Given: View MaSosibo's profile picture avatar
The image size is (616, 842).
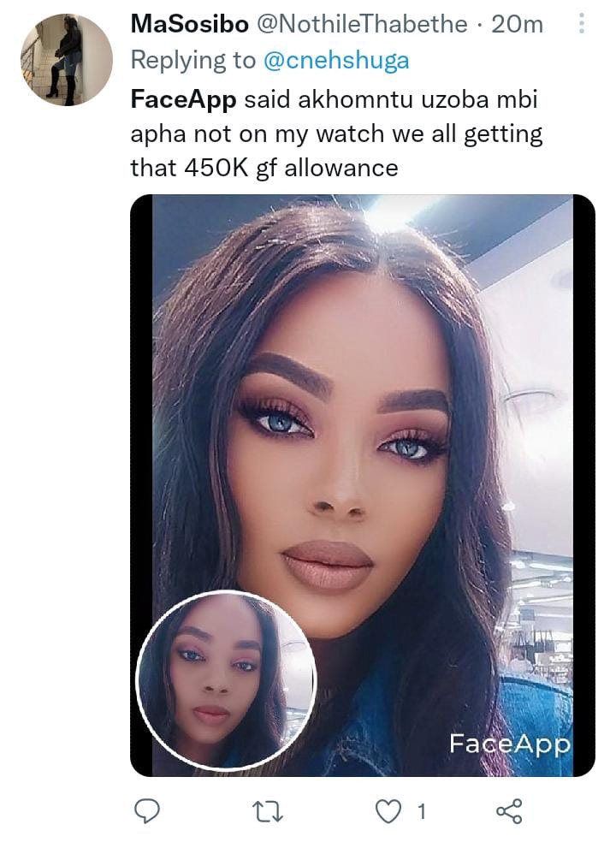Looking at the screenshot, I should 67,60.
